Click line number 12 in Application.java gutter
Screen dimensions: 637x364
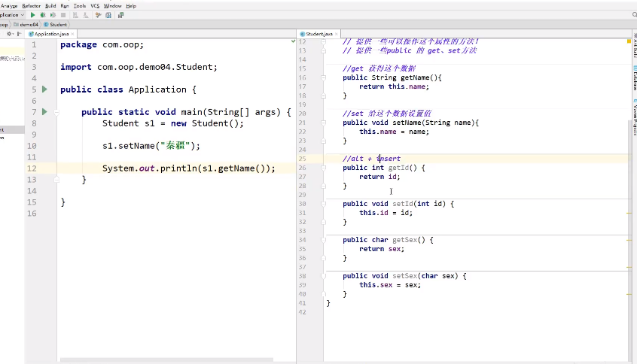pos(32,168)
